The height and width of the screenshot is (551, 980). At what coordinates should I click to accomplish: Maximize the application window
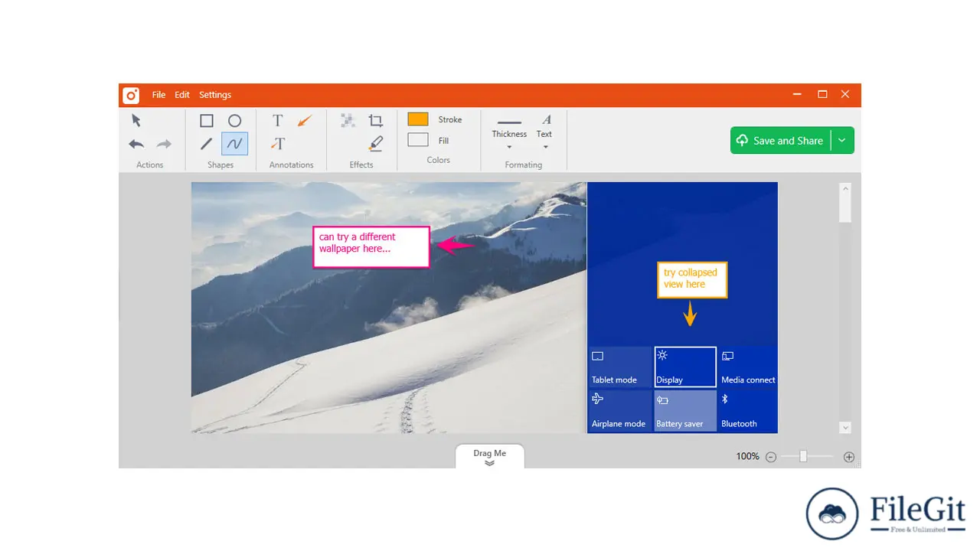point(822,94)
